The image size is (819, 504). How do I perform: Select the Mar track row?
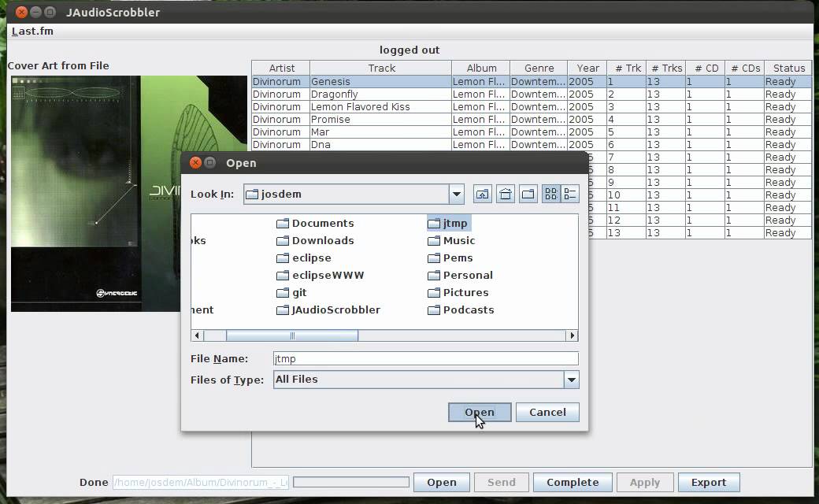[532, 132]
